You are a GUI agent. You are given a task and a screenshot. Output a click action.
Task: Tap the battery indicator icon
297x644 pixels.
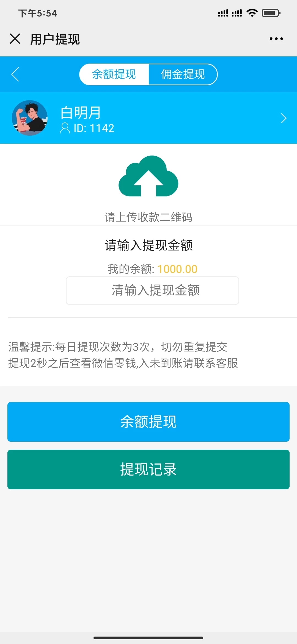point(271,13)
